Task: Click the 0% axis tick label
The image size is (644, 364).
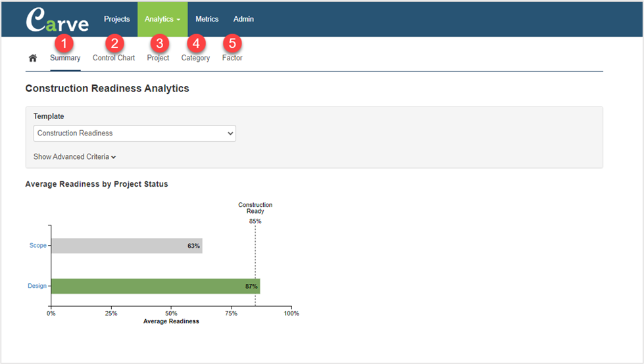Action: coord(51,313)
